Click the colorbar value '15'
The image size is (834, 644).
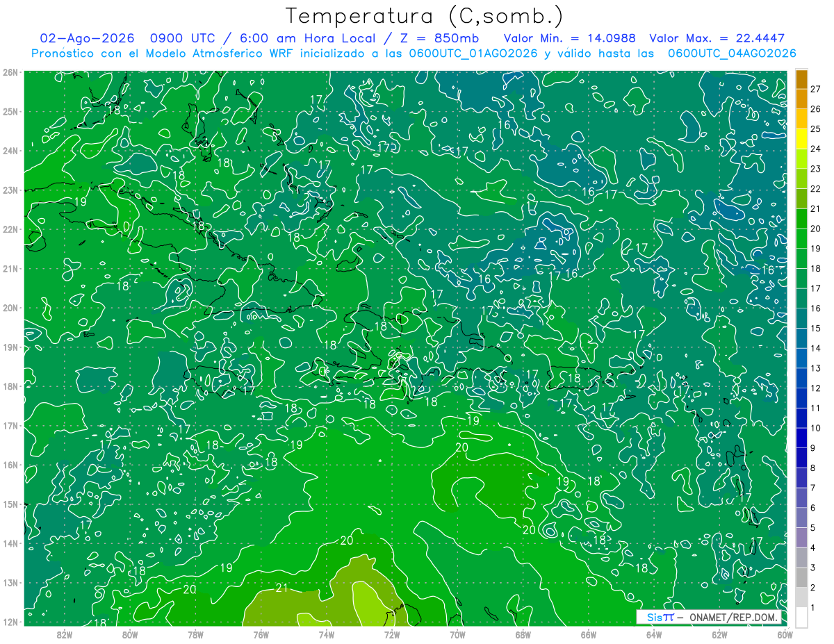click(816, 328)
